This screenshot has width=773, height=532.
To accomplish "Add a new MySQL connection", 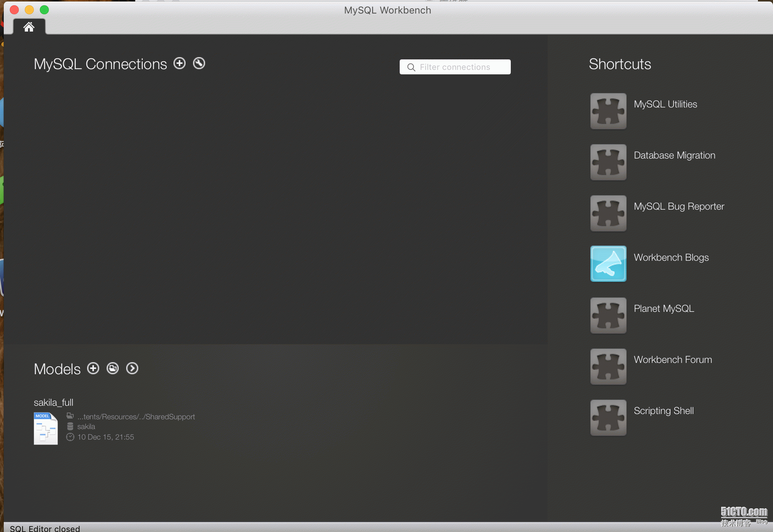I will click(180, 63).
